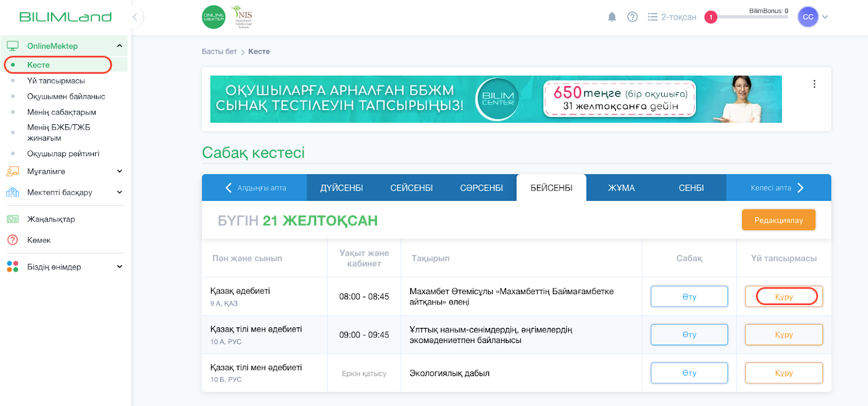Click Құру for the 10 Б РУС lesson
Image resolution: width=868 pixels, height=406 pixels.
[x=783, y=373]
